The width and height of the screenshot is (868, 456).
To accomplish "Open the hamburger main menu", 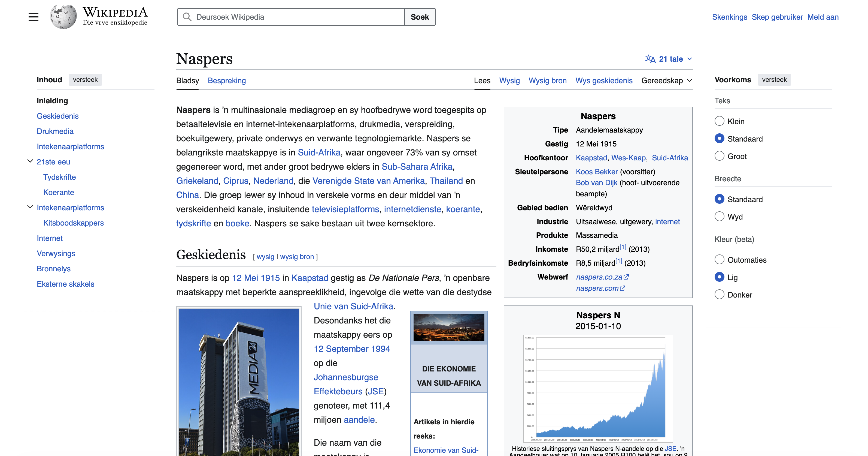I will pos(33,17).
